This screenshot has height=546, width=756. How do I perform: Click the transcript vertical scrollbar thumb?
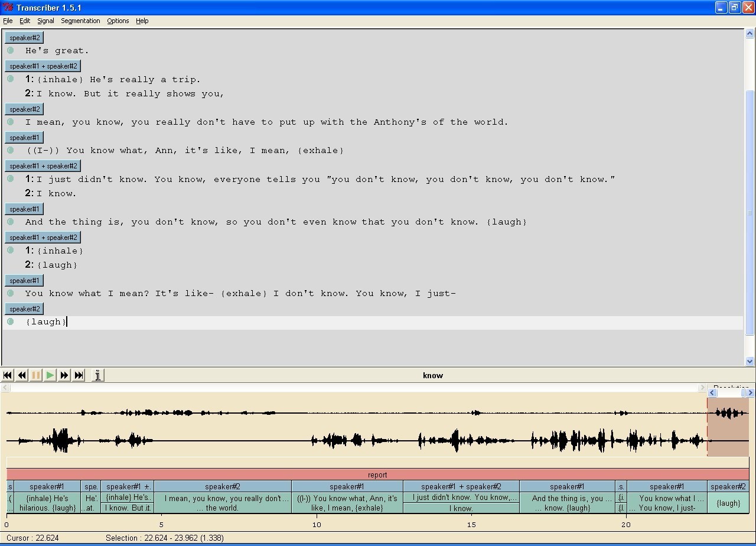point(750,213)
